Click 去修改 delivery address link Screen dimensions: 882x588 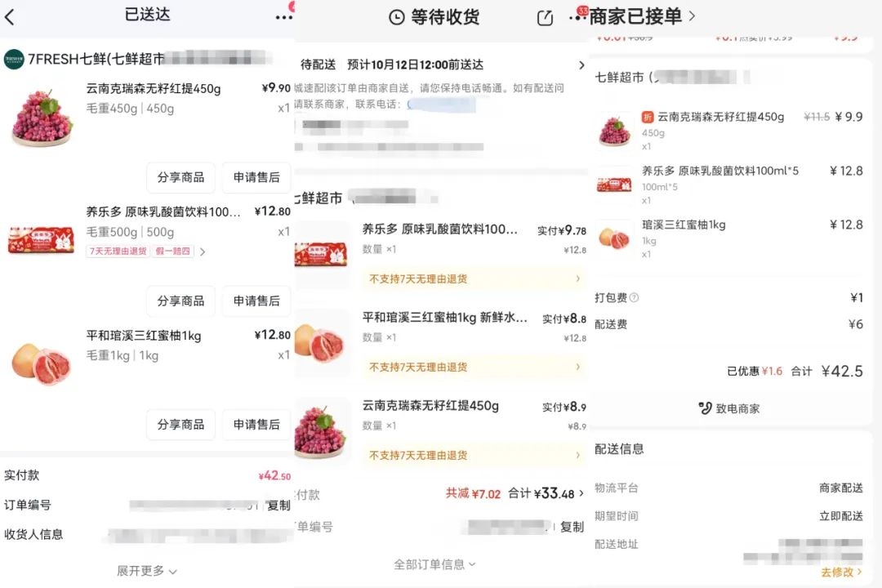click(x=841, y=572)
